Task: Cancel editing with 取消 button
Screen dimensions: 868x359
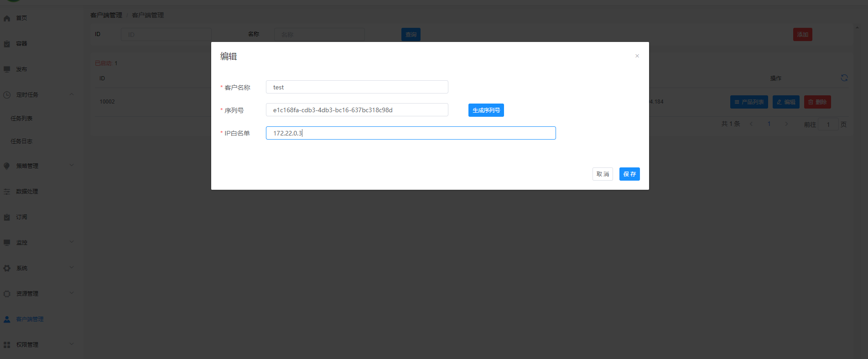Action: click(603, 174)
